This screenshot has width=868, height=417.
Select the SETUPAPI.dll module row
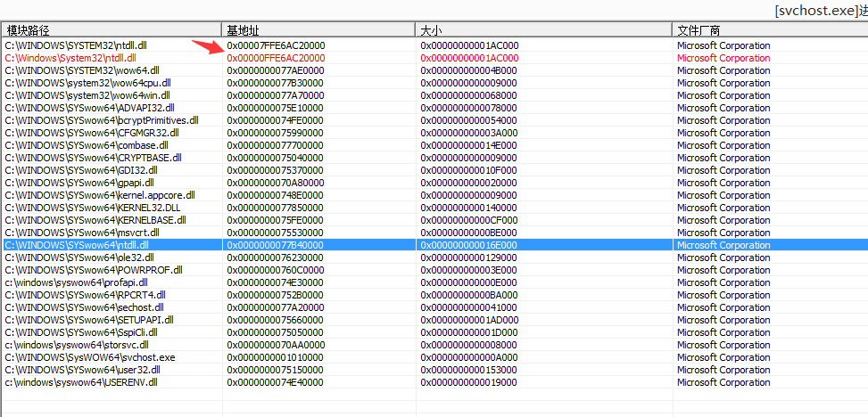point(435,320)
